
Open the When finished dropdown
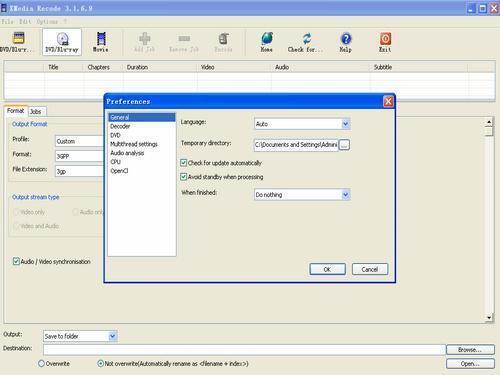(x=302, y=195)
